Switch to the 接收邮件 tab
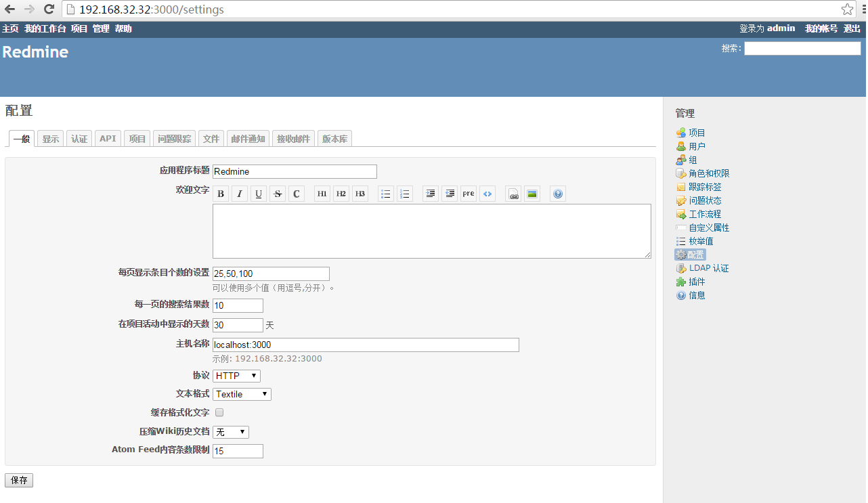Image resolution: width=868 pixels, height=503 pixels. 294,139
